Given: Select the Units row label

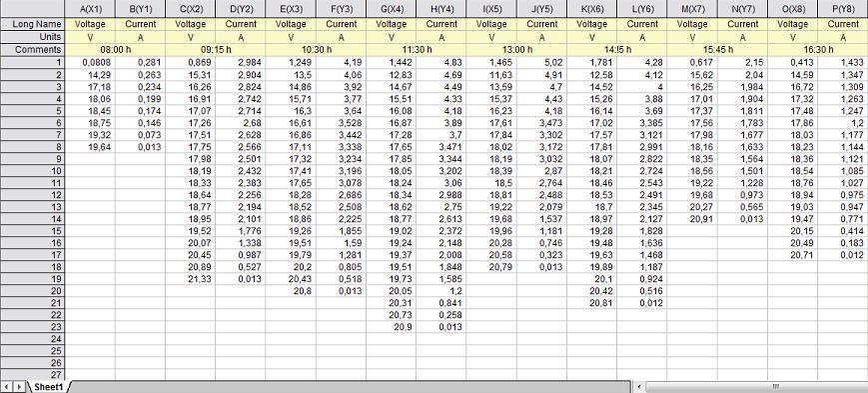Looking at the screenshot, I should point(33,37).
